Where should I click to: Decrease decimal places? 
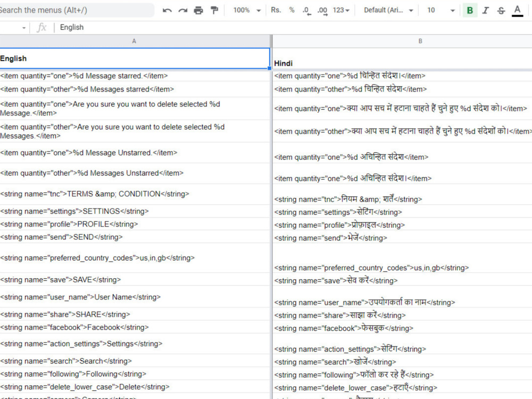(x=306, y=11)
